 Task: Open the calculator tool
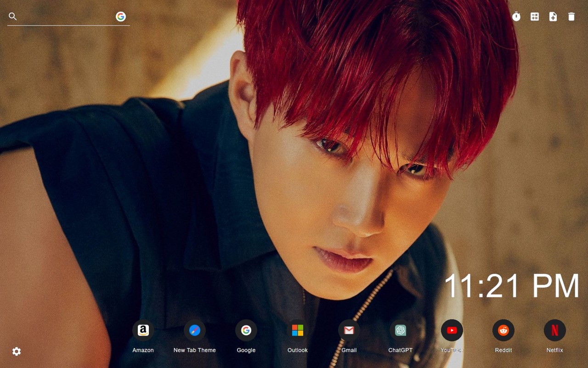[535, 17]
